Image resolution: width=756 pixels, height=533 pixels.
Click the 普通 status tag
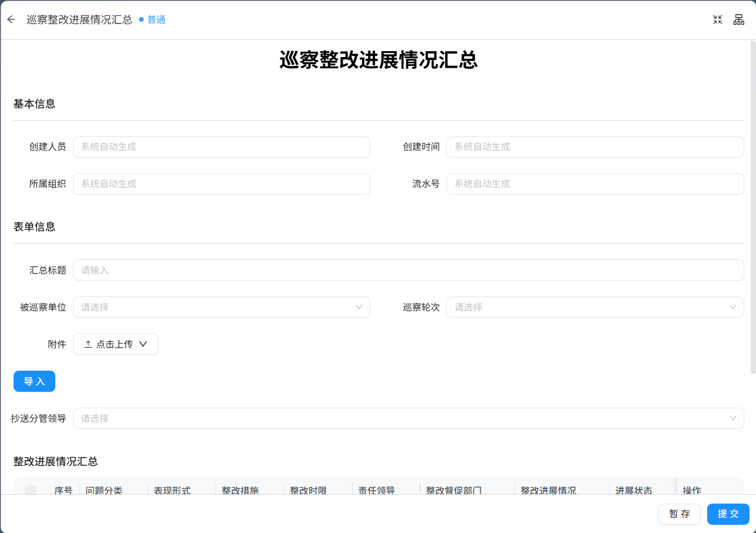pyautogui.click(x=152, y=19)
